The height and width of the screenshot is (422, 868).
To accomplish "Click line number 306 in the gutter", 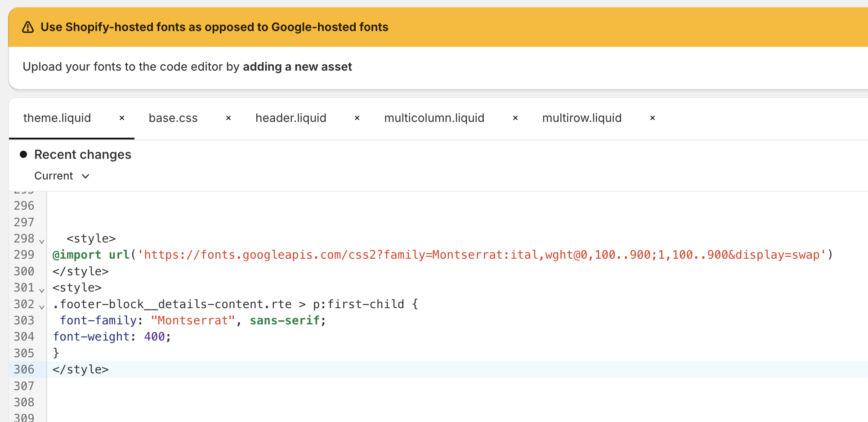I will point(24,369).
